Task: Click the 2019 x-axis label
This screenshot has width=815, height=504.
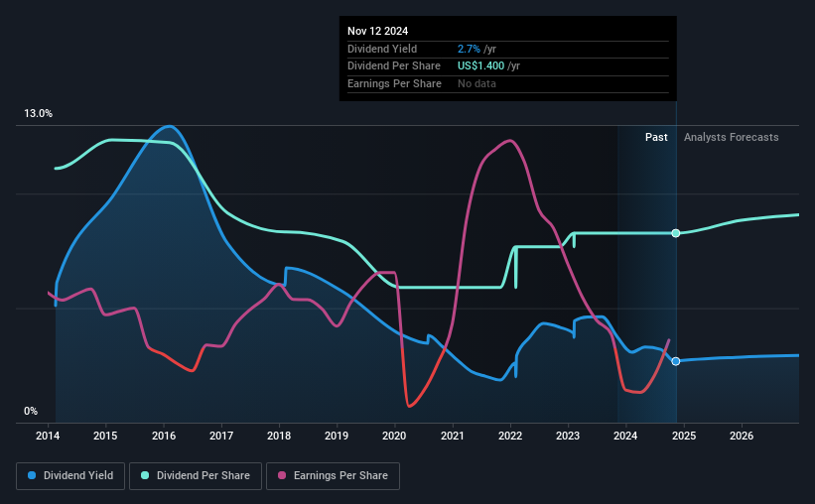Action: [337, 436]
